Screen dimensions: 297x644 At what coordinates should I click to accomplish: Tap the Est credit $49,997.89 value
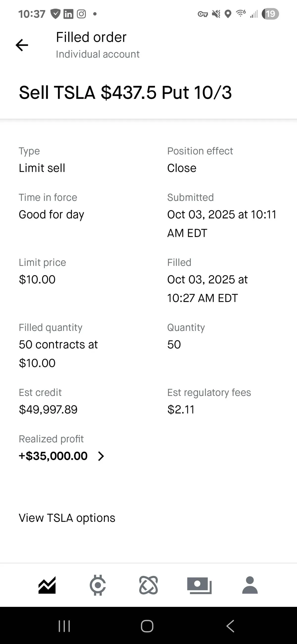click(48, 409)
